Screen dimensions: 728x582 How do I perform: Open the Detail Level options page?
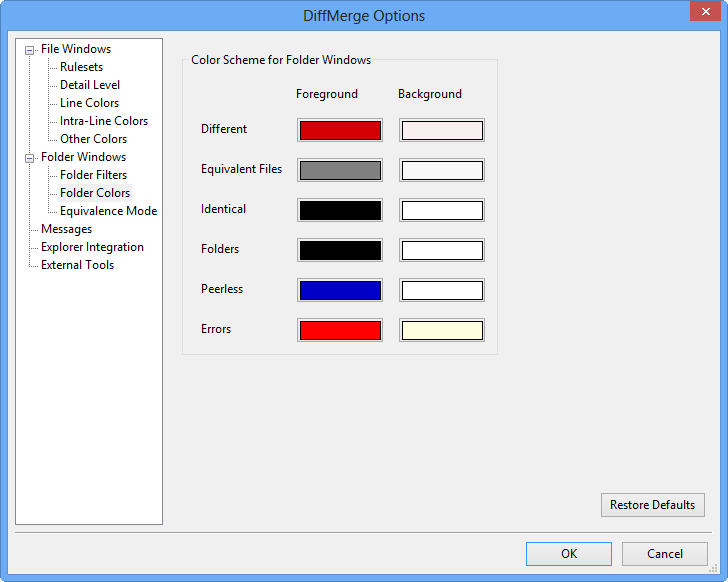point(90,85)
